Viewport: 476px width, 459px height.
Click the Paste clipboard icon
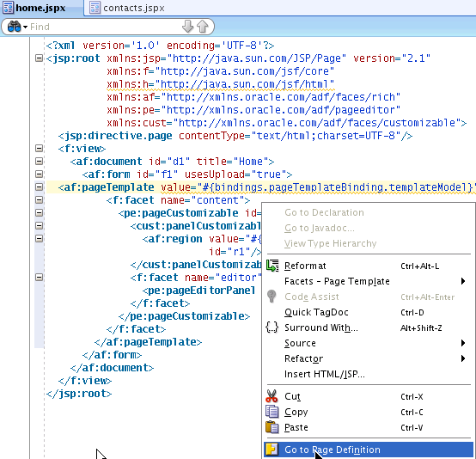[272, 427]
